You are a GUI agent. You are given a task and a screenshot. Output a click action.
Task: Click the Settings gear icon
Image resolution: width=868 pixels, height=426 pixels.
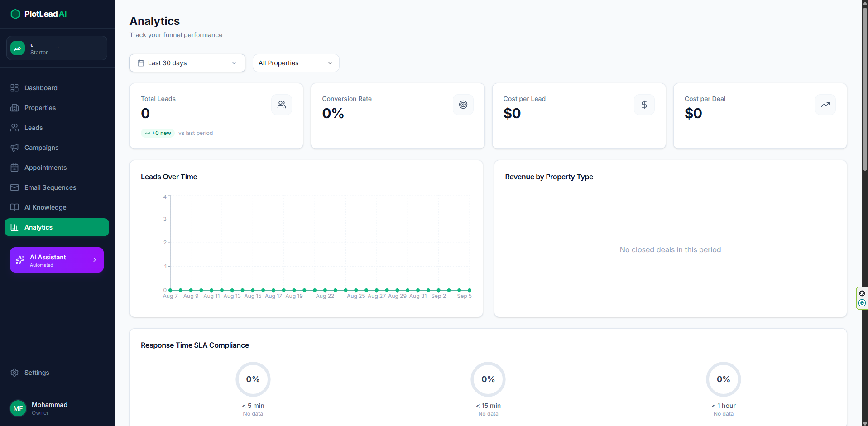point(14,373)
